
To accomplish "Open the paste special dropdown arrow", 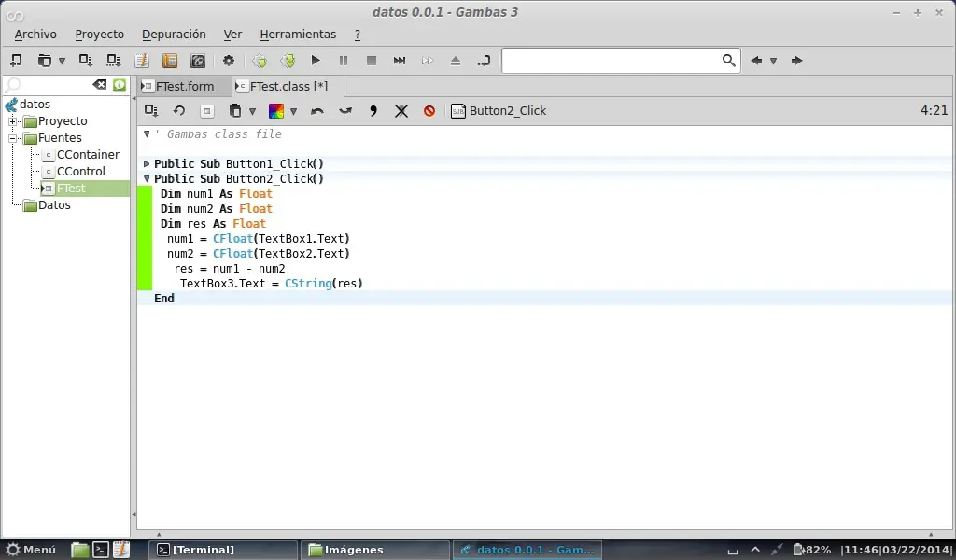I will (252, 111).
